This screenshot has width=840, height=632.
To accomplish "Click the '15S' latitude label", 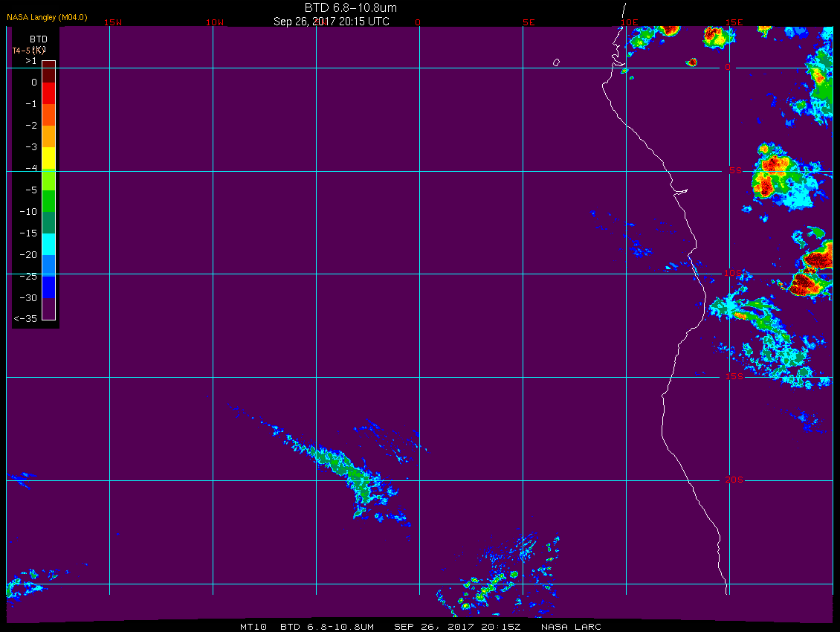I will 734,376.
